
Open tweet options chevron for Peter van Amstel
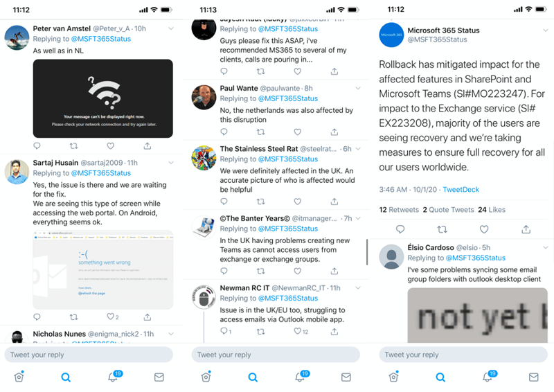171,28
